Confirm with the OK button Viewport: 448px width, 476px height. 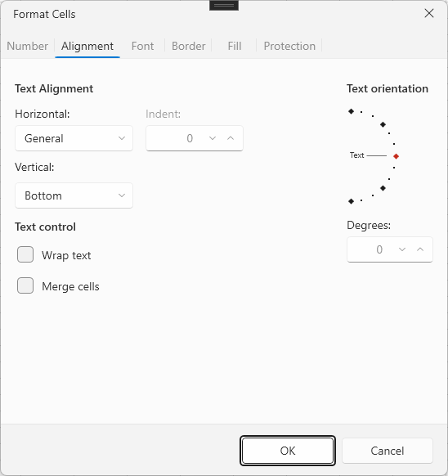coord(288,451)
